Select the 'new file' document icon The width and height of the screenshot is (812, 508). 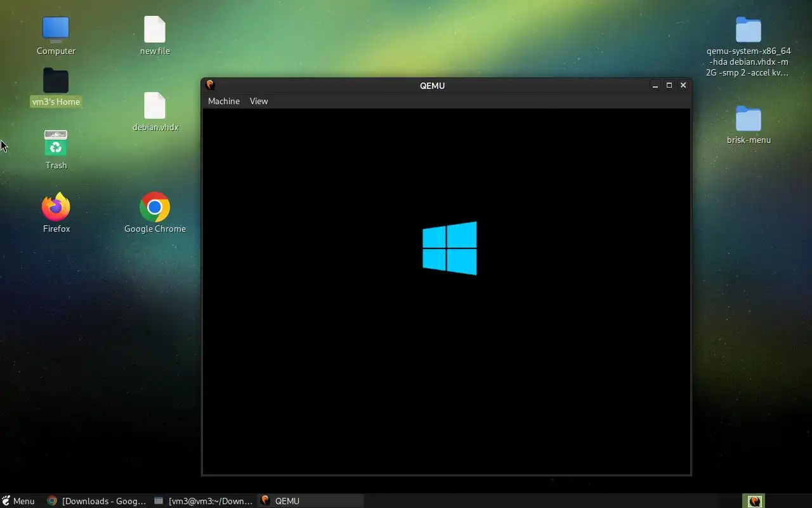pos(155,30)
